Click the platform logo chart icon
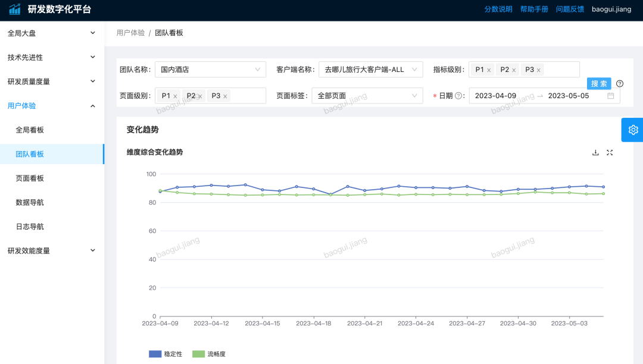Viewport: 643px width, 364px height. (15, 9)
